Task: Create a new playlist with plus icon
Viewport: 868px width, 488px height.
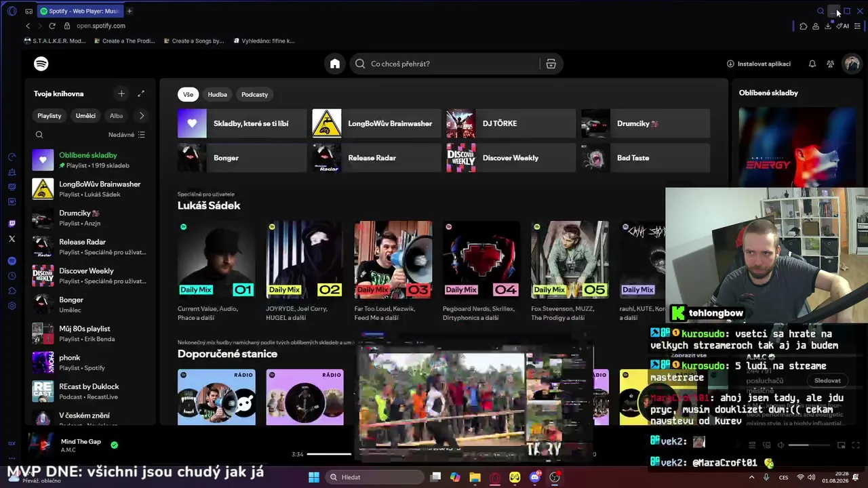Action: [x=121, y=94]
